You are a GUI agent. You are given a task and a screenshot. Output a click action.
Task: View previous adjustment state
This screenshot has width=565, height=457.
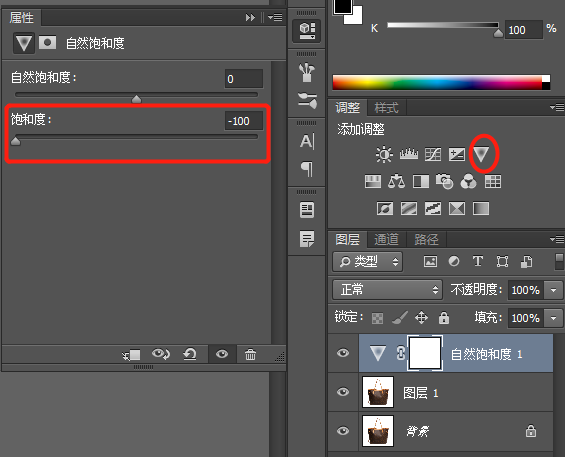click(160, 354)
